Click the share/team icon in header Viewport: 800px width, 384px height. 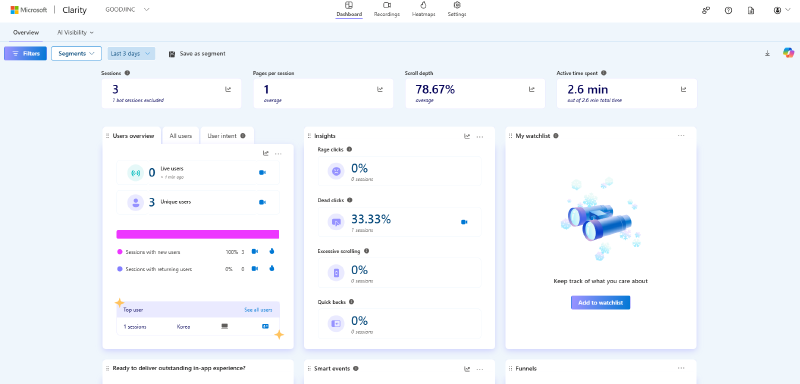[x=706, y=10]
